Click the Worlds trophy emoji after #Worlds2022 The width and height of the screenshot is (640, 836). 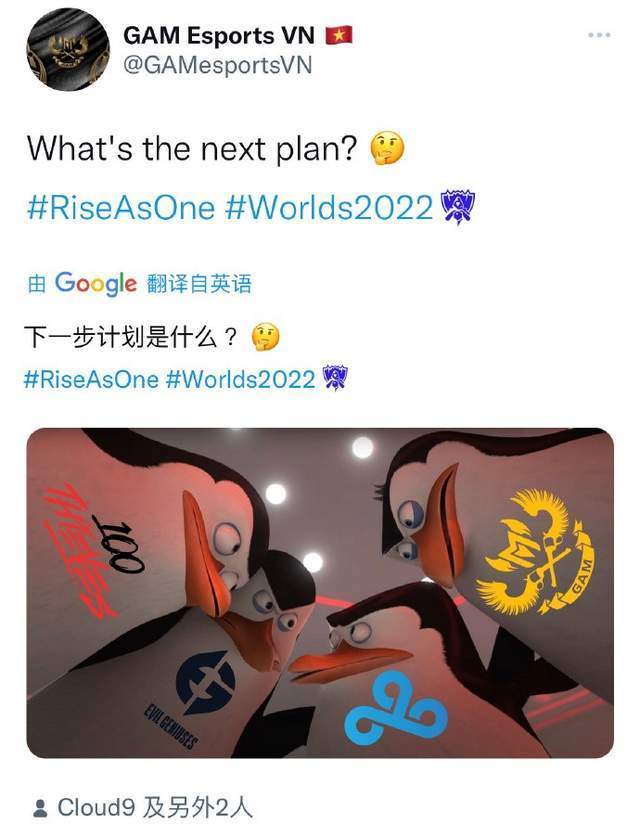(457, 207)
